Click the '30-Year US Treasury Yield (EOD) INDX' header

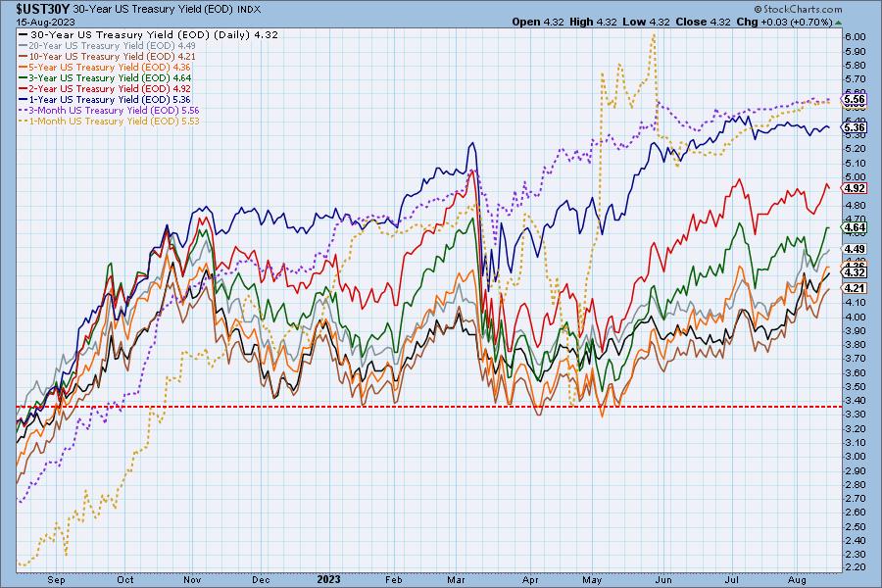pyautogui.click(x=167, y=10)
